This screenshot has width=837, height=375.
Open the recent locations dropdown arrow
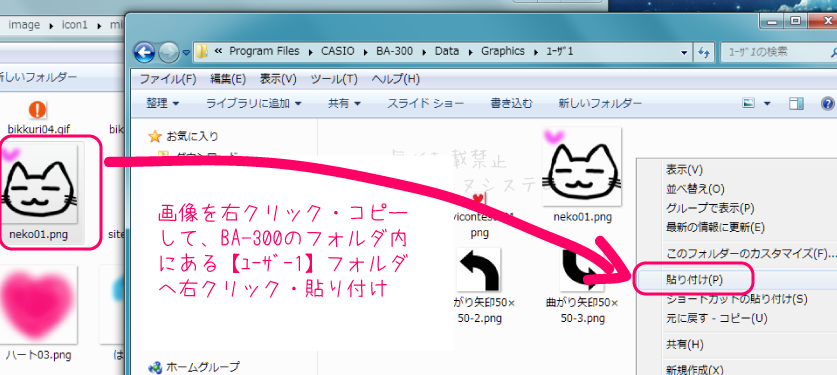[186, 52]
